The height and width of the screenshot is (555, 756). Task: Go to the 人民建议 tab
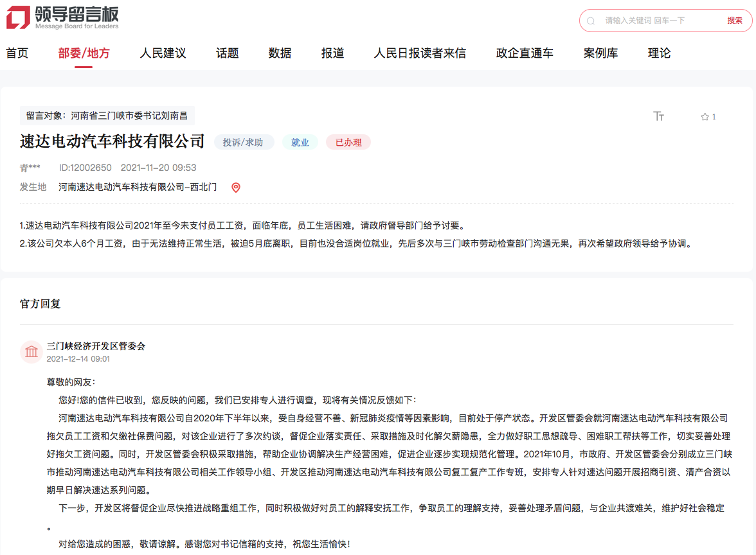pos(163,53)
